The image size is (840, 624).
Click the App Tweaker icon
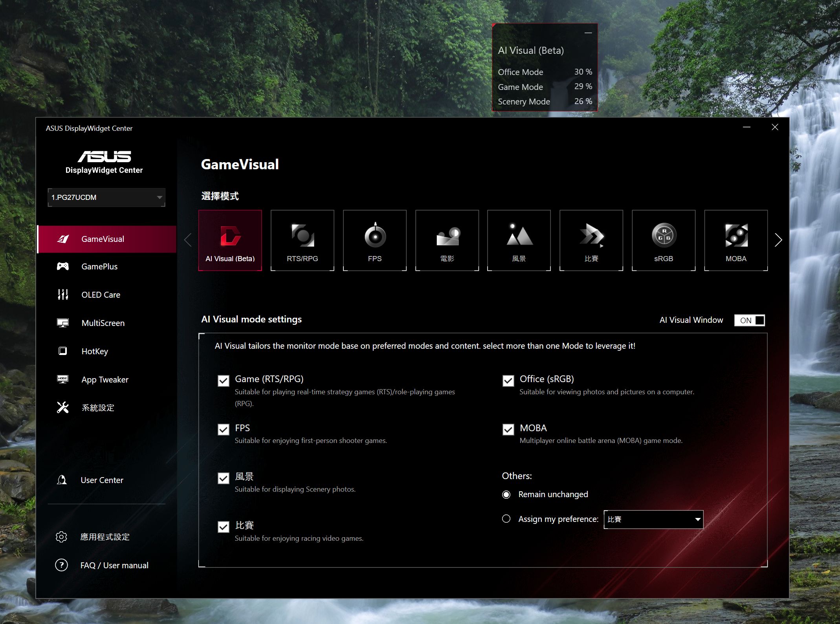63,379
